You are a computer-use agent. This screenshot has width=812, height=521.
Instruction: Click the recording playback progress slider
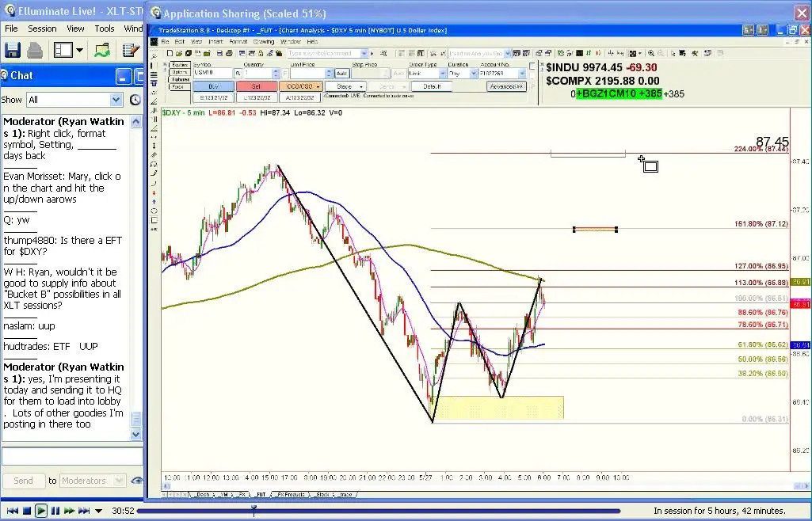(x=379, y=511)
